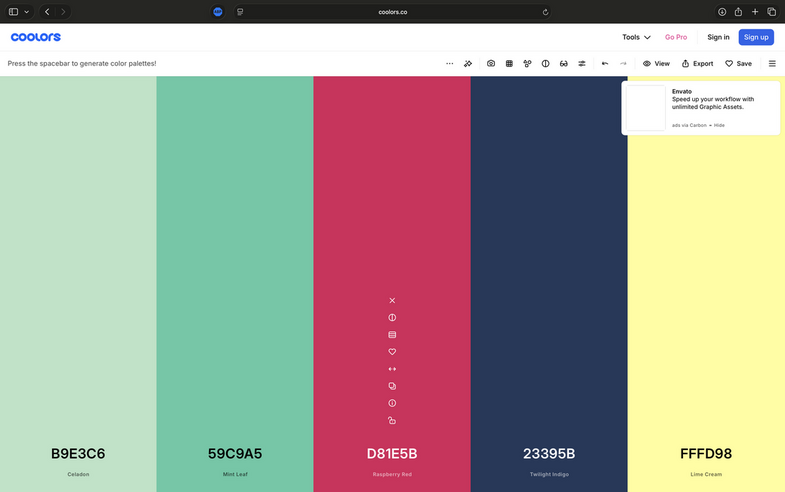
Task: Toggle contrast check on Raspberry Red column
Action: click(392, 318)
